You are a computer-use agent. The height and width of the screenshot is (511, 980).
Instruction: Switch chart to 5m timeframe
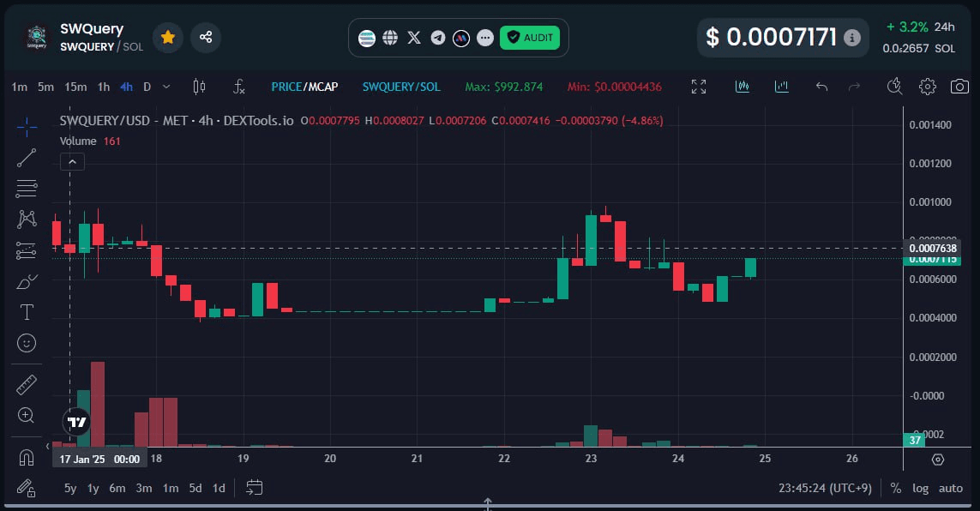[45, 87]
